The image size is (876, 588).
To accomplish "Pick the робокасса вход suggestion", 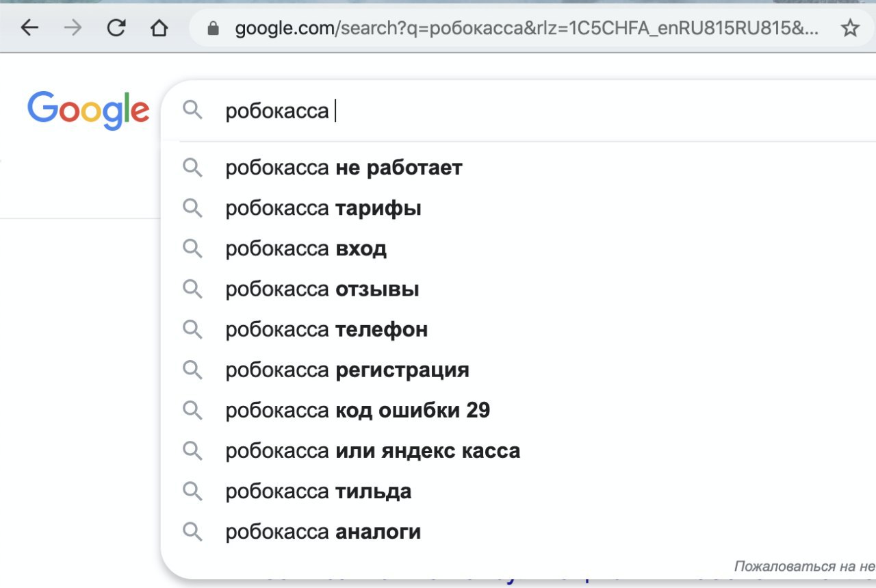I will point(518,248).
